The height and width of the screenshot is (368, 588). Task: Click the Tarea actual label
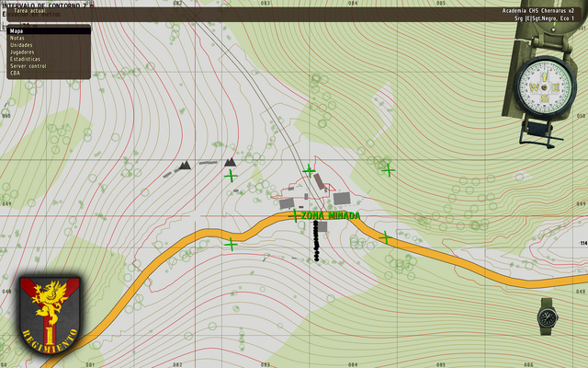(30, 11)
